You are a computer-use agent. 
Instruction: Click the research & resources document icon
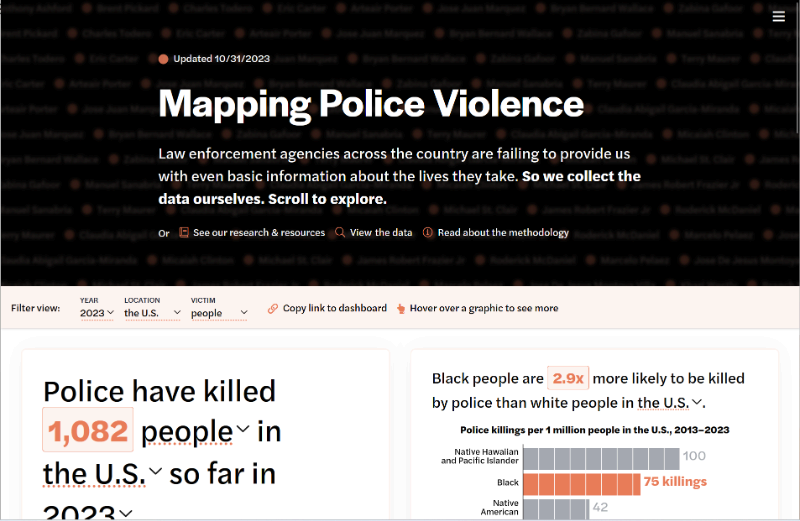point(184,233)
